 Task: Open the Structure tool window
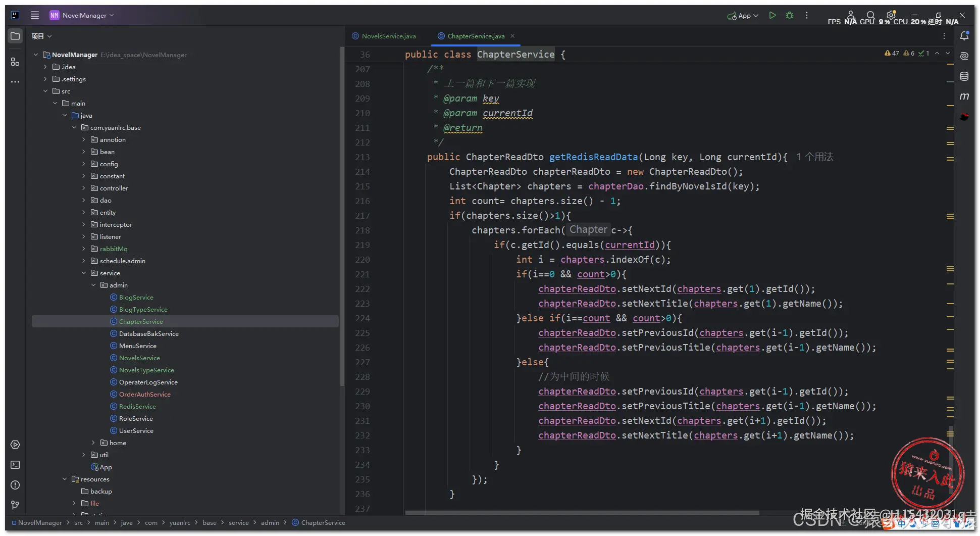(x=15, y=62)
